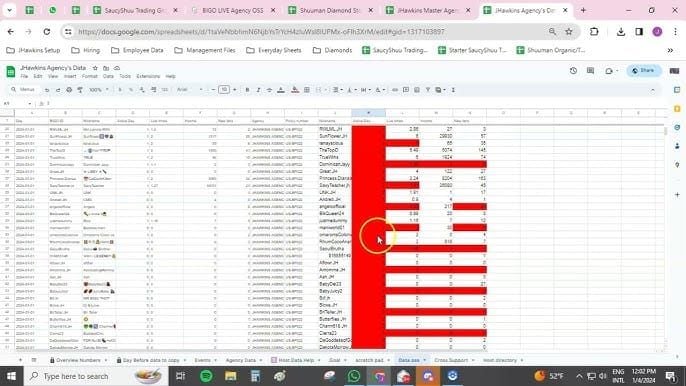Switch to the Host Data Help sheet tab
This screenshot has height=386, width=686.
coord(296,360)
